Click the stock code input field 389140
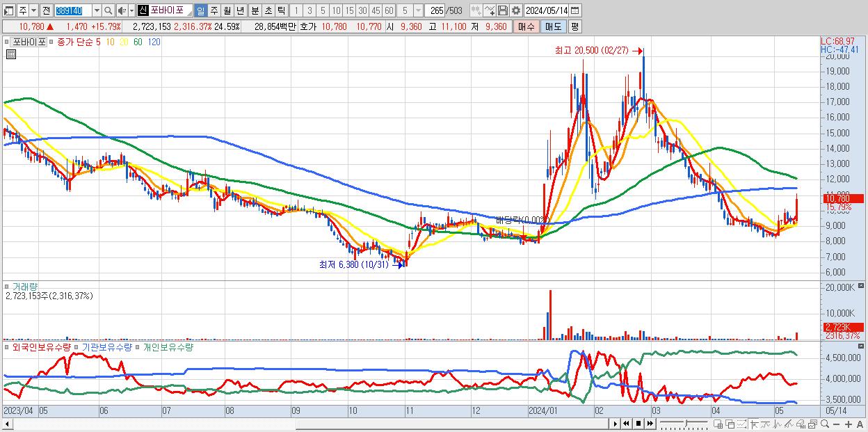Image resolution: width=868 pixels, height=432 pixels. point(74,10)
